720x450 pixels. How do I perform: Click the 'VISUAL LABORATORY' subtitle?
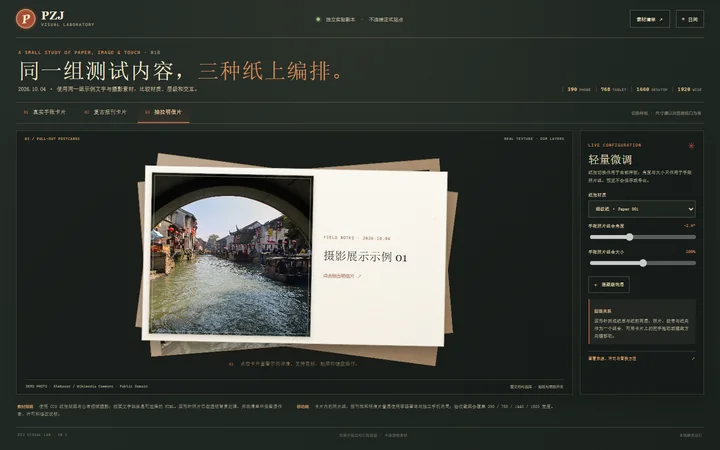point(68,25)
